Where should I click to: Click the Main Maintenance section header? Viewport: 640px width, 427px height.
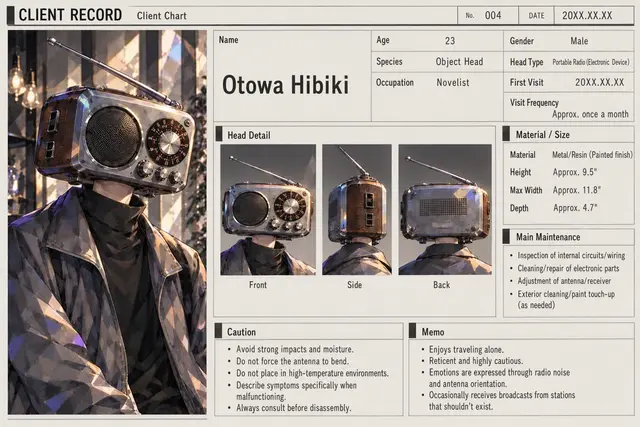(x=548, y=237)
